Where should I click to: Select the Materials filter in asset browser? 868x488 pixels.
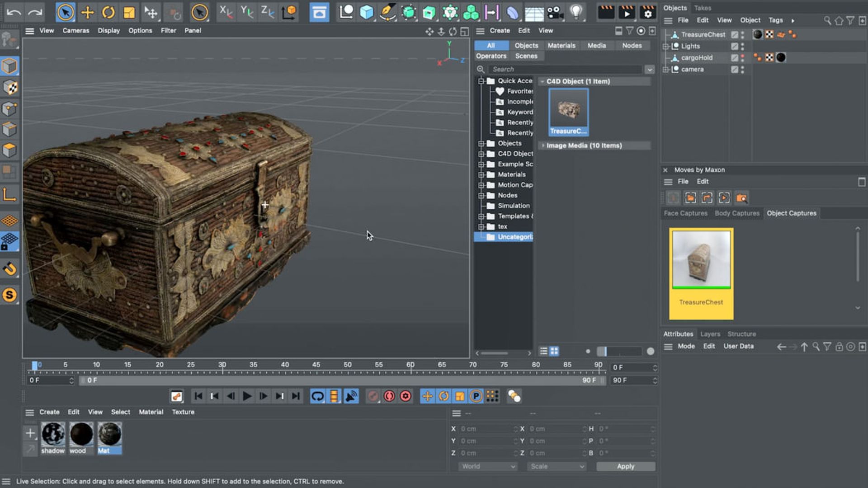point(561,46)
